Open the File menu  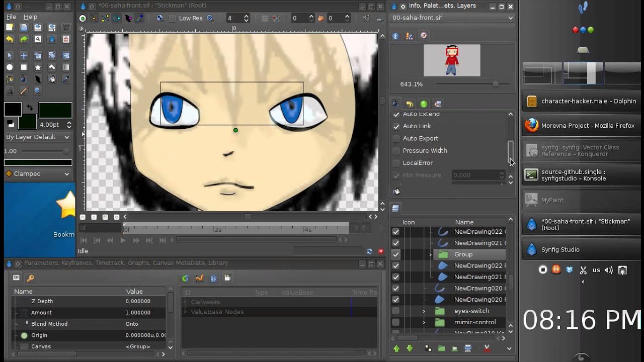pos(11,17)
